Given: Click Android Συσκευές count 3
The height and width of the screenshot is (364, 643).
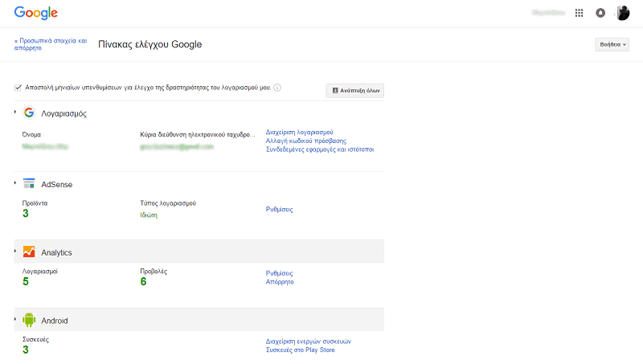Looking at the screenshot, I should [26, 350].
